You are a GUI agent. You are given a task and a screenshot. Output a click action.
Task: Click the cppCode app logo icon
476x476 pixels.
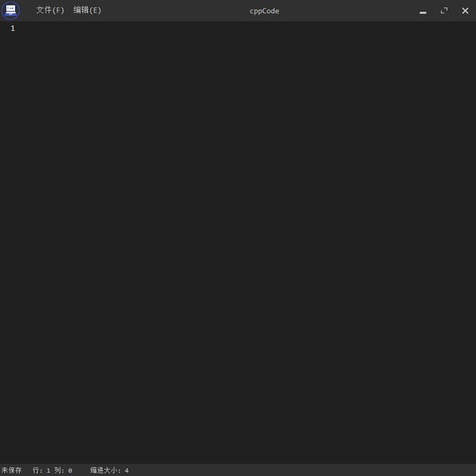[x=10, y=10]
